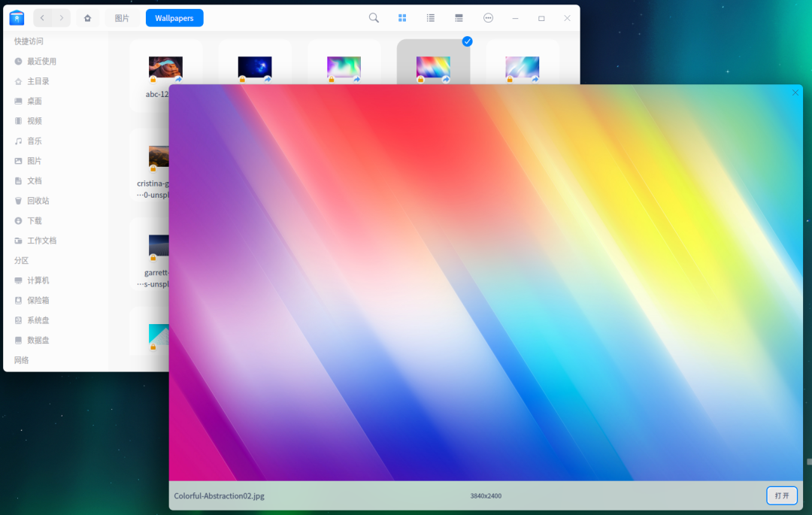Select the dark blue space wallpaper thumbnail
The image size is (812, 515).
tap(255, 68)
